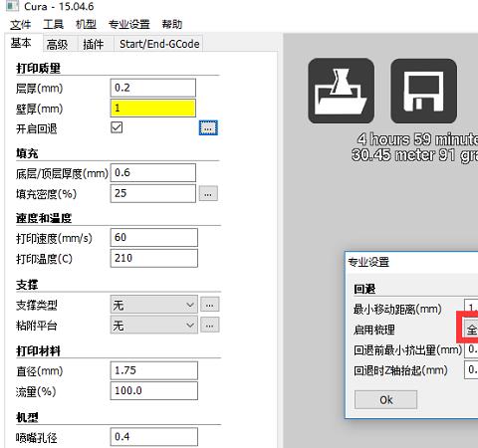This screenshot has width=478, height=448.
Task: Click the Save toolpath floppy icon
Action: click(x=424, y=91)
